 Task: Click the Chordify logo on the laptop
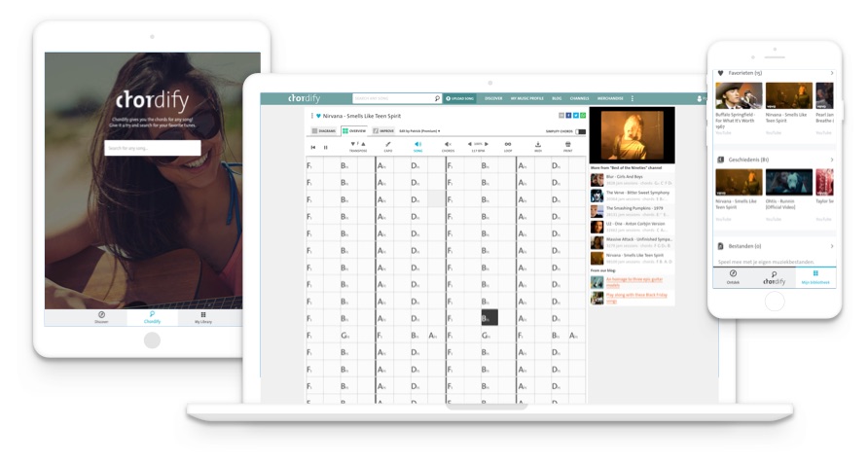point(304,98)
